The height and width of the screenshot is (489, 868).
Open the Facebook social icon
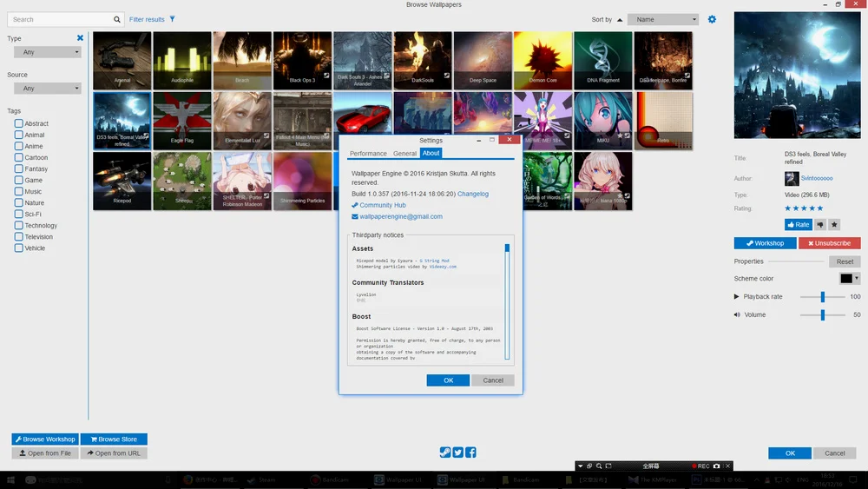tap(470, 452)
